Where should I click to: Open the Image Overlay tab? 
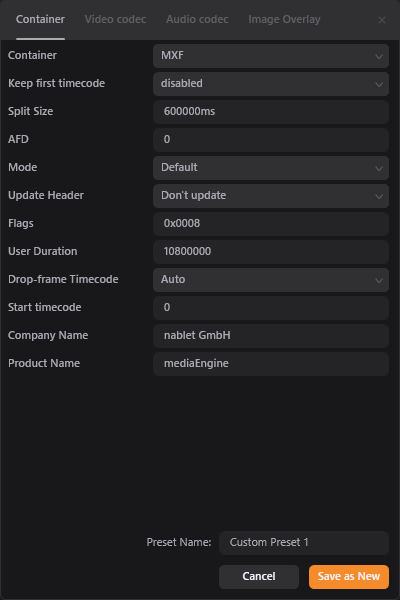coord(284,20)
